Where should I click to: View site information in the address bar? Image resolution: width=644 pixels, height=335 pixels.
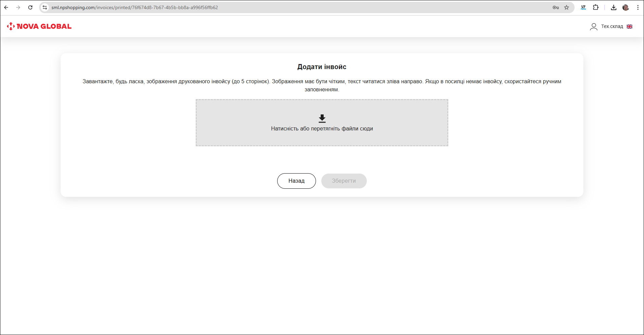(45, 7)
